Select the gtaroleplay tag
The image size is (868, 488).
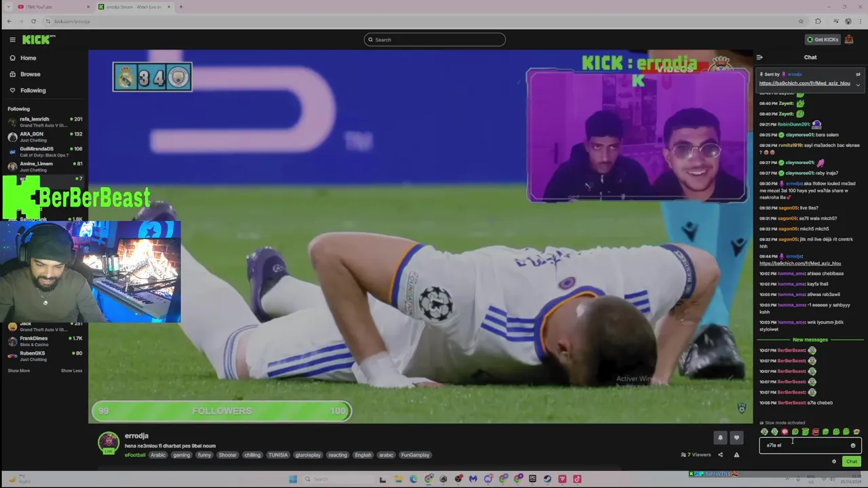308,455
